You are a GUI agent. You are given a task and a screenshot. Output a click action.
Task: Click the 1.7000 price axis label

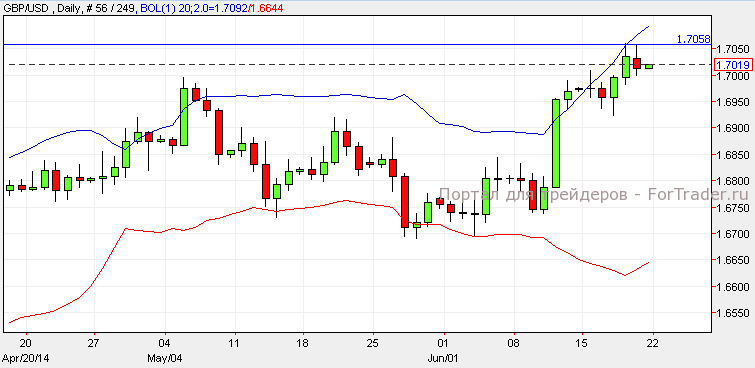coord(733,76)
